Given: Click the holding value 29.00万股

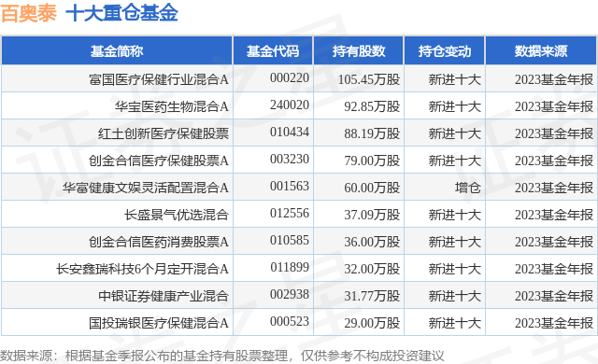Looking at the screenshot, I should 372,323.
